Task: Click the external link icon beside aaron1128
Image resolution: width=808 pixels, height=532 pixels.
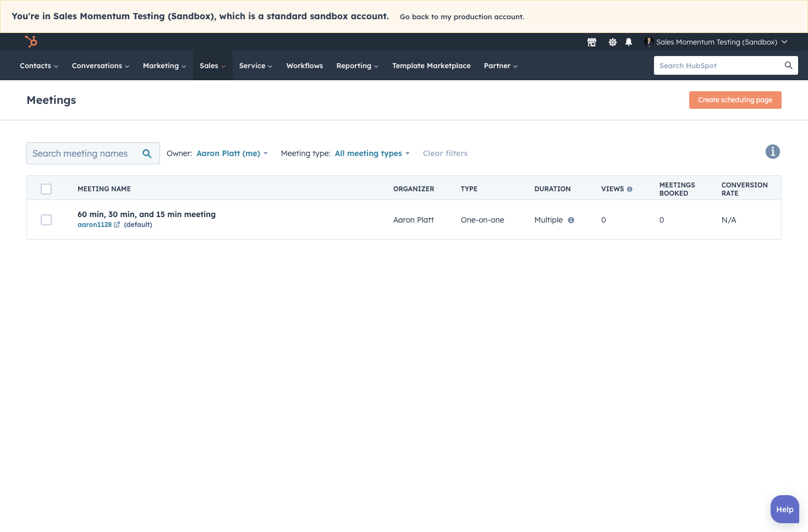Action: click(117, 225)
